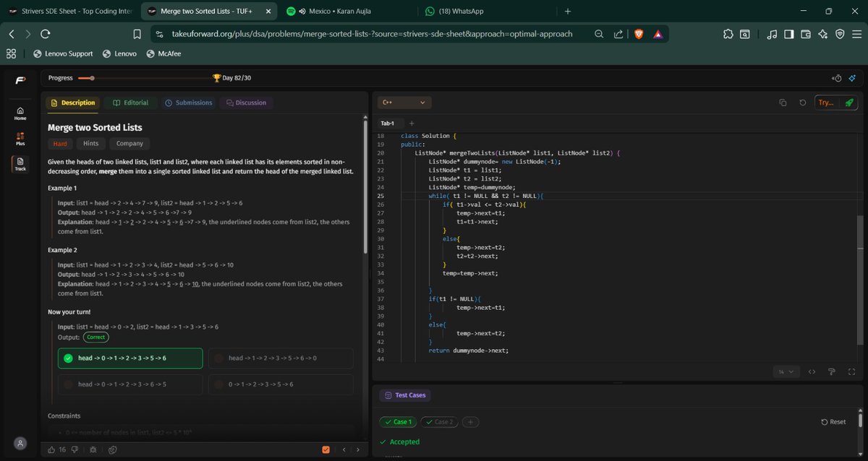Open the Test Cases tab
This screenshot has width=868, height=461.
tap(405, 395)
